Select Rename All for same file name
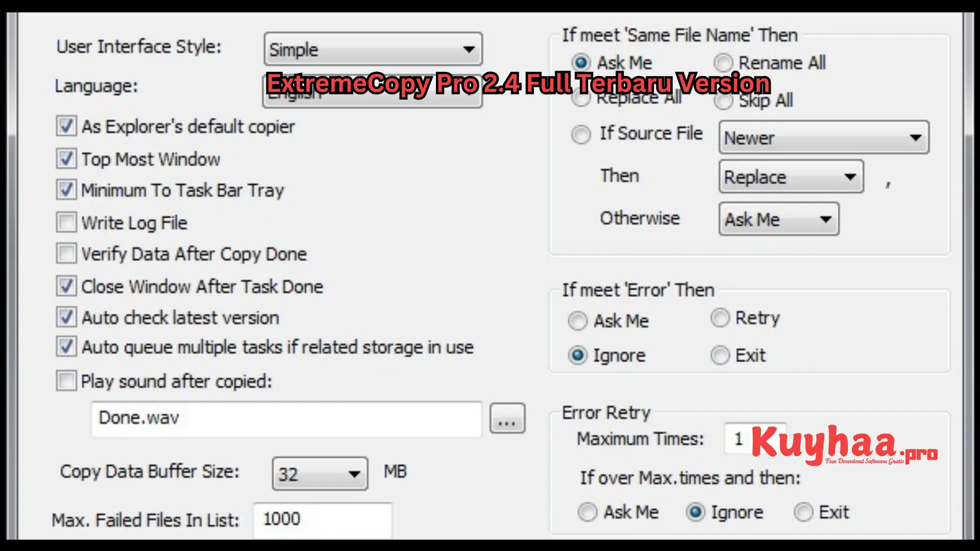 point(723,63)
